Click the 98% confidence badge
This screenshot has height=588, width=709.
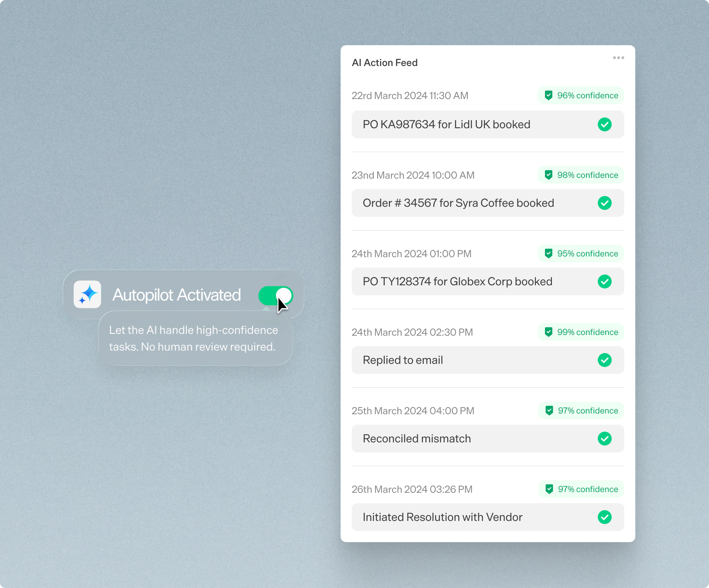(581, 175)
